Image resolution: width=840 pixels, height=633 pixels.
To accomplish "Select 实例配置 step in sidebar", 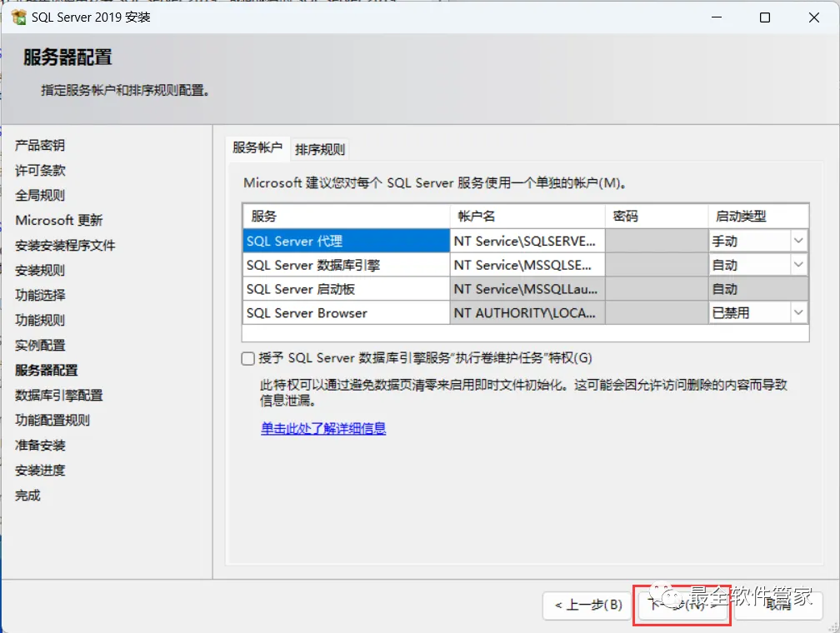I will (40, 345).
